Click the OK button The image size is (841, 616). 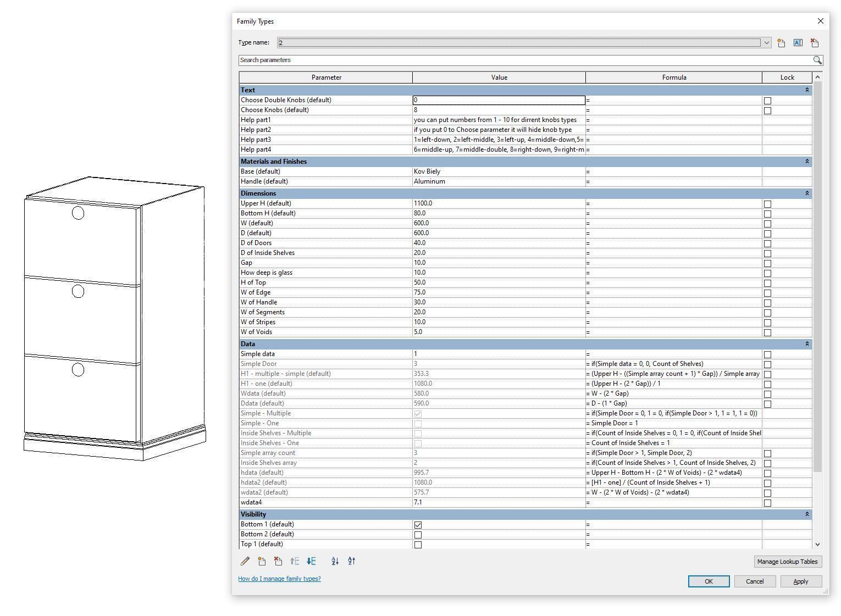(709, 581)
